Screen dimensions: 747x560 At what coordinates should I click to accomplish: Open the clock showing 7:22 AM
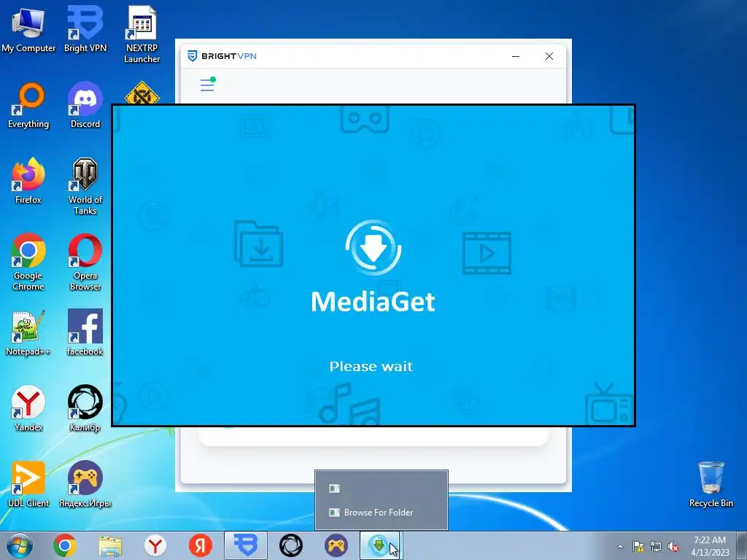point(710,546)
